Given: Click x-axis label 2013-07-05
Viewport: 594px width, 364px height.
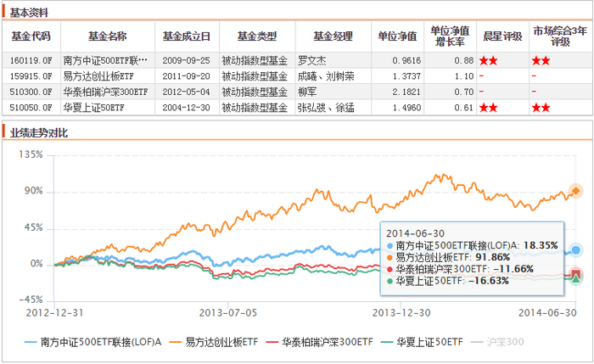Looking at the screenshot, I should click(x=228, y=313).
